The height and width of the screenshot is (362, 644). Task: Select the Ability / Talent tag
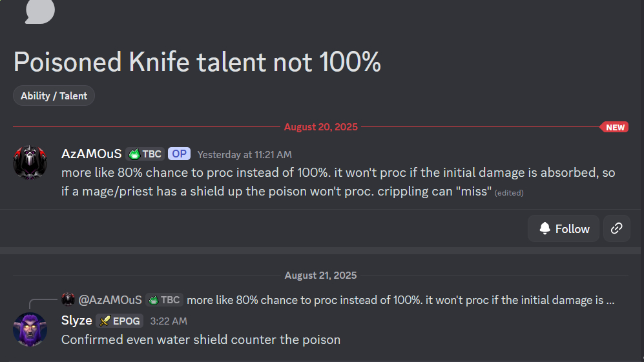click(x=54, y=96)
